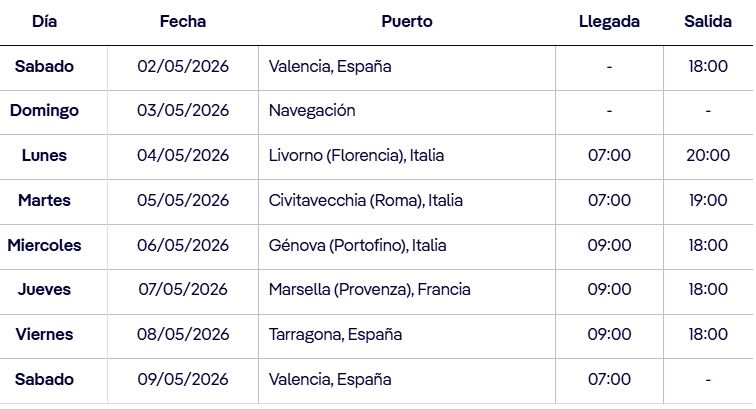
Task: Select the Domingo day cell
Action: [44, 110]
